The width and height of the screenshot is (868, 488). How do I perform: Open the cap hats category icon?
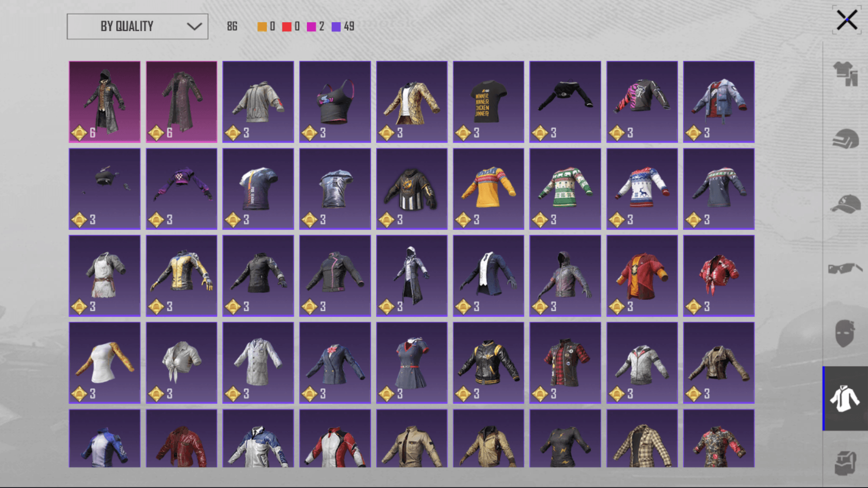(845, 204)
